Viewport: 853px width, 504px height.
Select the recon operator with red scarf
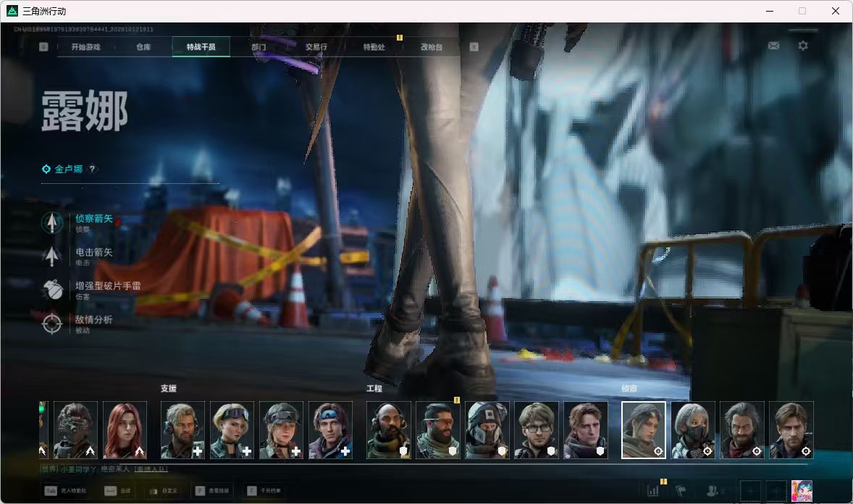pyautogui.click(x=742, y=430)
